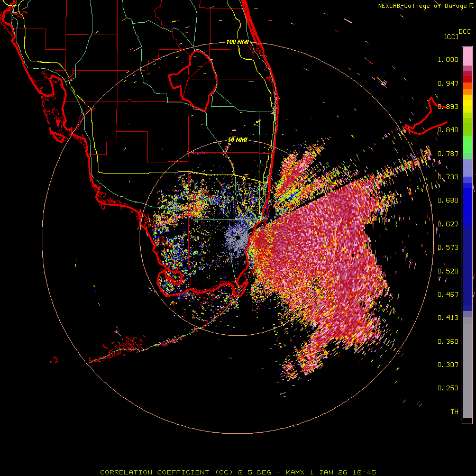Click the 0.840 scale value
This screenshot has width=476, height=476.
tap(448, 130)
